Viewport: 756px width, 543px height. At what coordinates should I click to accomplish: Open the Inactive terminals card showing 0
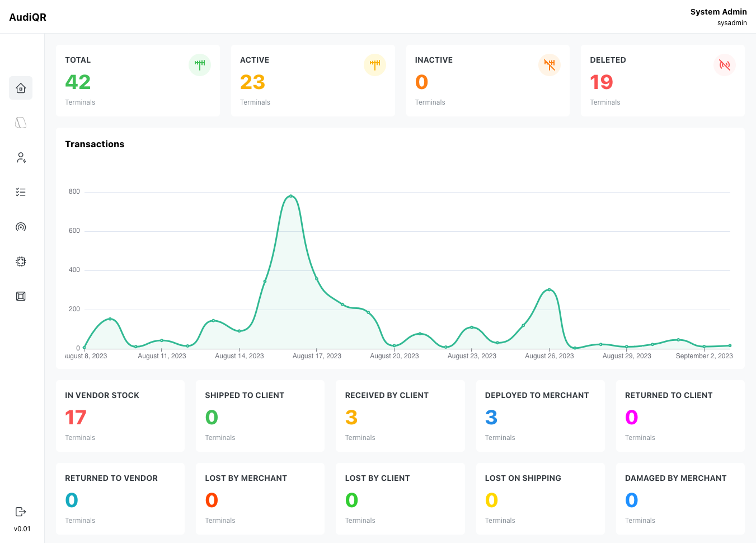[488, 81]
